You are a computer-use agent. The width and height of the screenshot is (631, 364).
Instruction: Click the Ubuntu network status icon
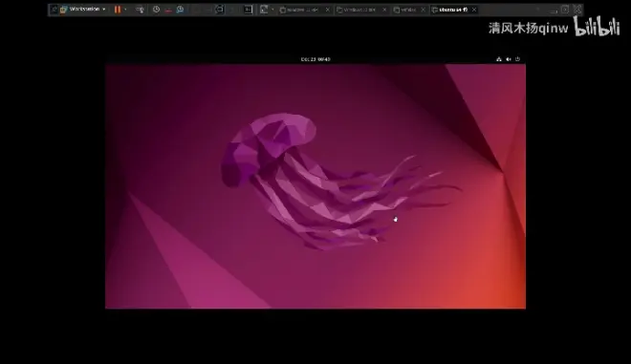[x=499, y=59]
